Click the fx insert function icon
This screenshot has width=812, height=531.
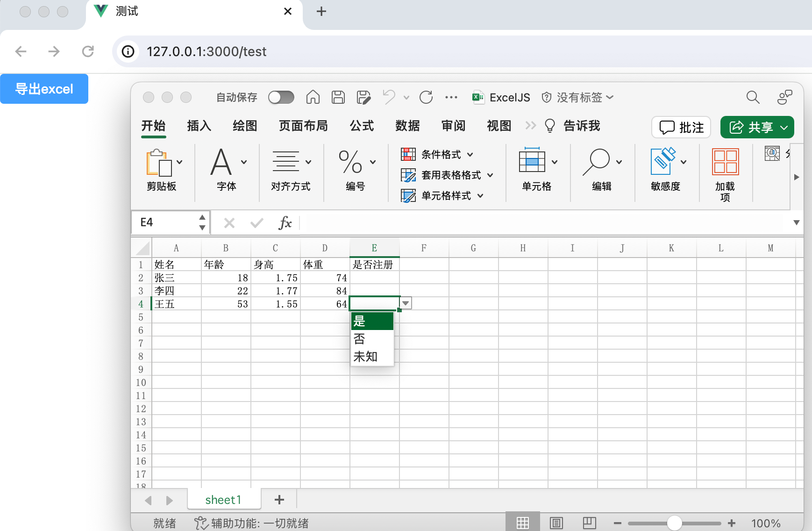[285, 223]
